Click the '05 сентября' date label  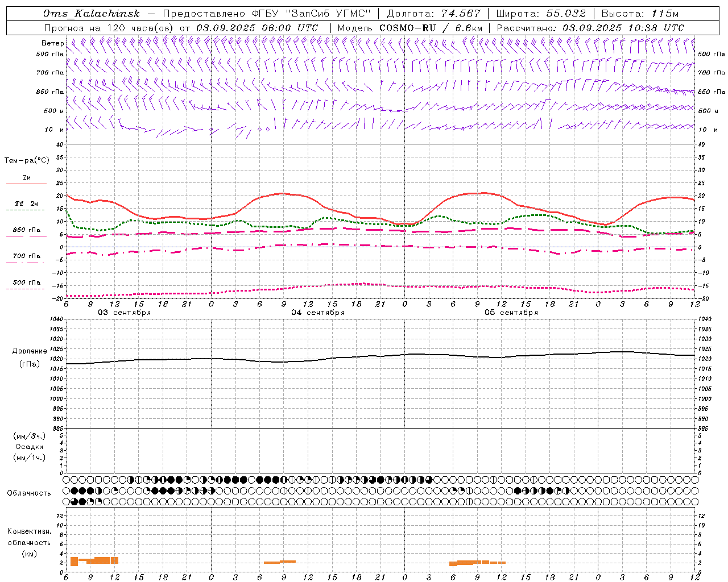[511, 313]
